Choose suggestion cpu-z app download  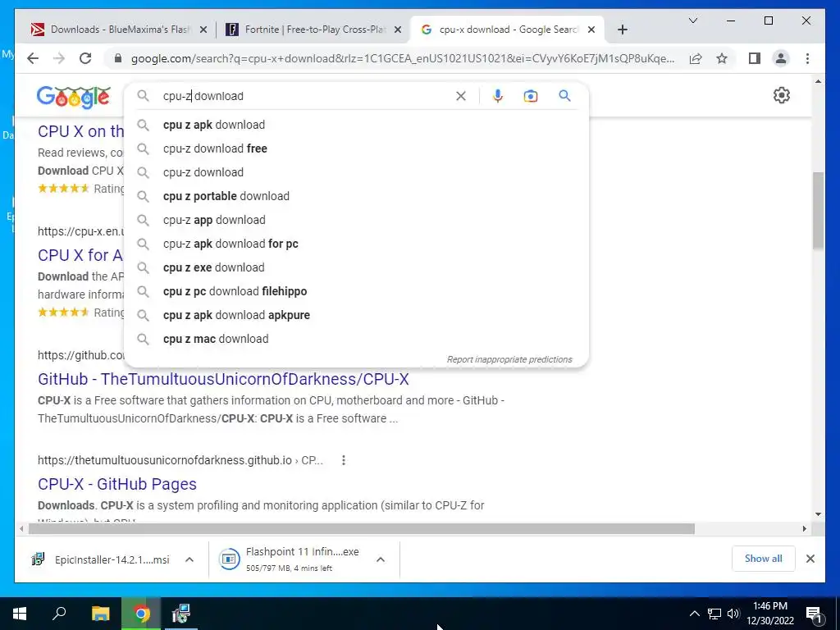(x=356, y=220)
